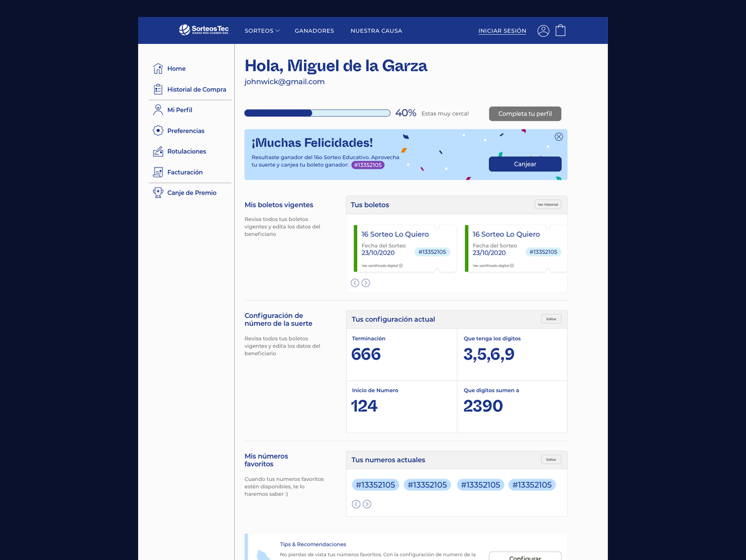Go to next favorite numbers page
Image resolution: width=746 pixels, height=560 pixels.
367,504
